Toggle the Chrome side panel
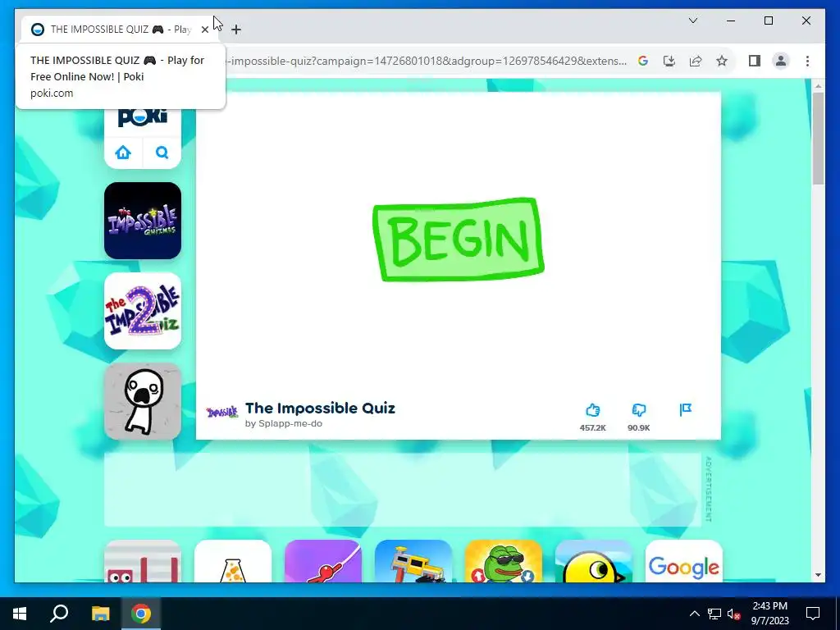 [755, 61]
